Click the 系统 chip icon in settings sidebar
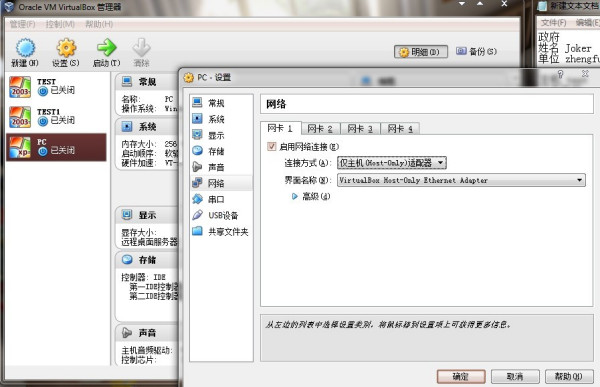The image size is (600, 387). click(x=197, y=118)
